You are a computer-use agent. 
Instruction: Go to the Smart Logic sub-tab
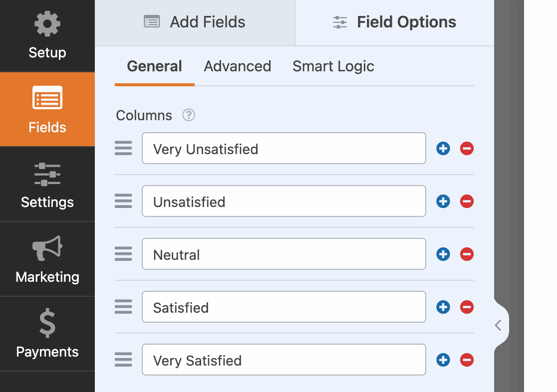tap(333, 66)
